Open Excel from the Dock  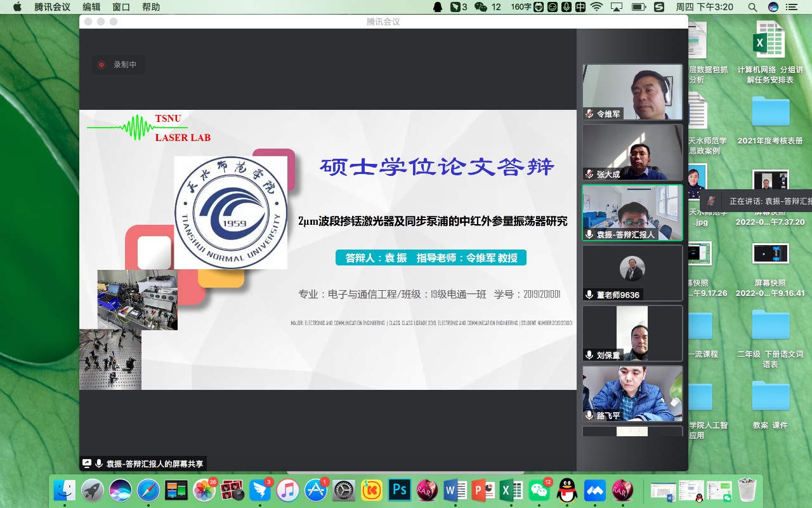pos(511,490)
